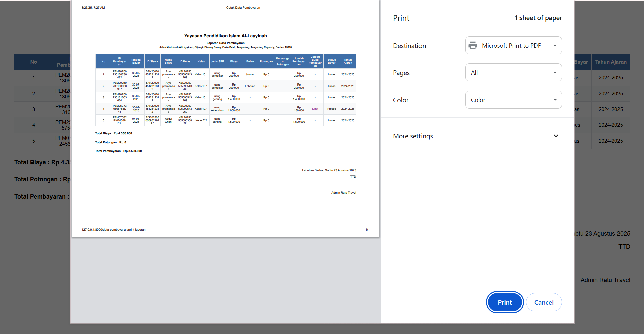Click the Lihat link in the preview table
Viewport: 644px width, 334px height.
tap(315, 109)
